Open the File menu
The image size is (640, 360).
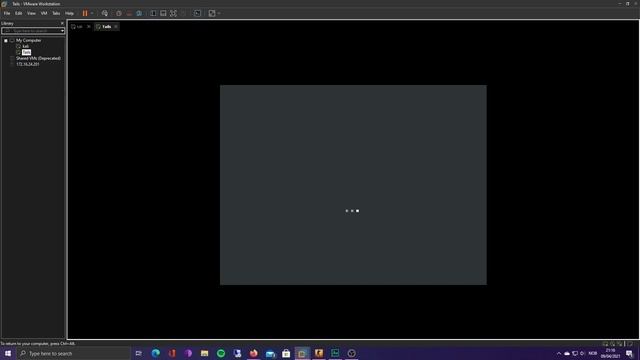click(7, 13)
